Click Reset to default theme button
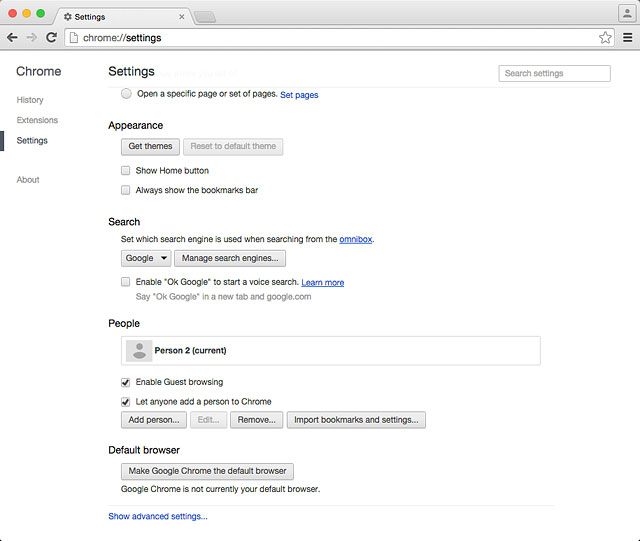640x541 pixels. 233,147
